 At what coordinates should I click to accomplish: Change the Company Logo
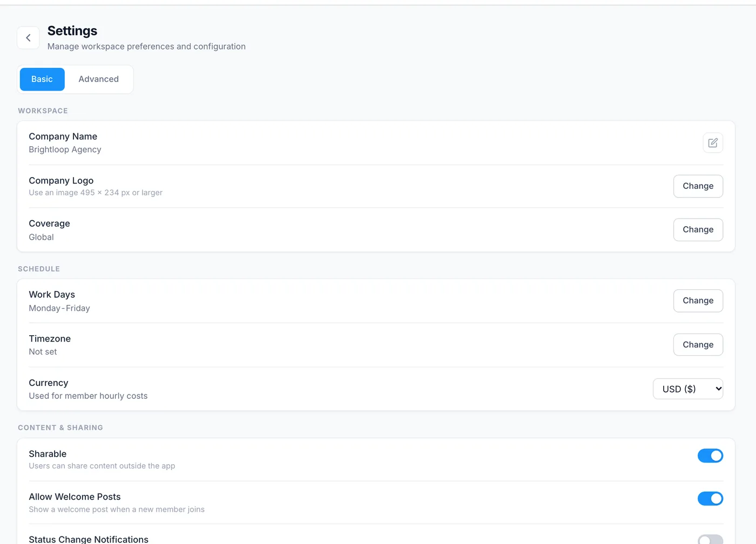click(698, 186)
